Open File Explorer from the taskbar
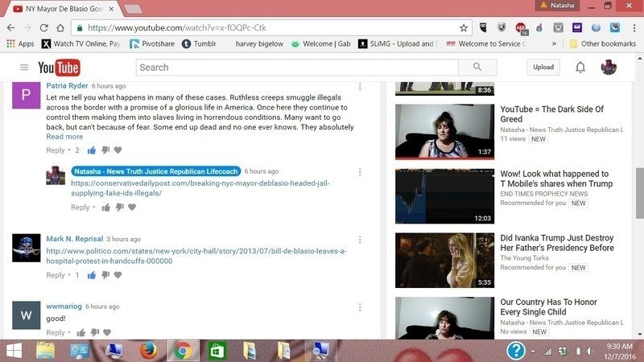 (46, 351)
